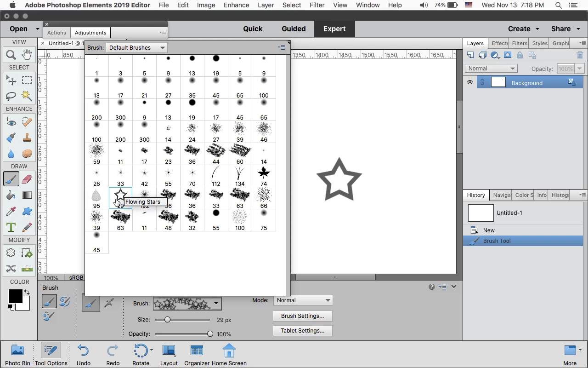Swap foreground and background colors
The image size is (588, 368).
[x=28, y=292]
